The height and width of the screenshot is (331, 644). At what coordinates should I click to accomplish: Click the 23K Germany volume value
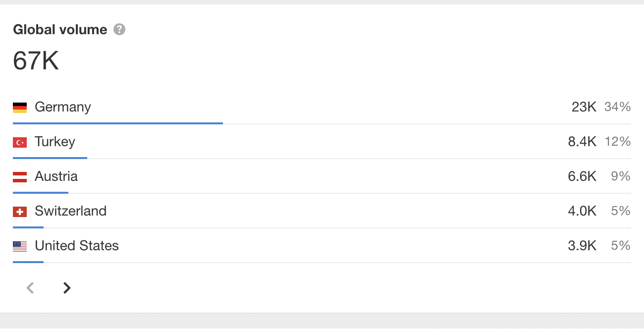(584, 107)
